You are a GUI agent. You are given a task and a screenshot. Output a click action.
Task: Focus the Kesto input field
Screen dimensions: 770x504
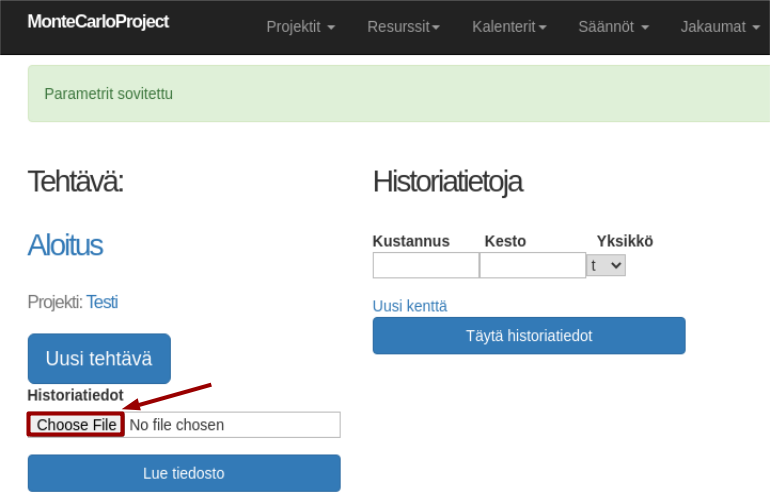pyautogui.click(x=532, y=265)
